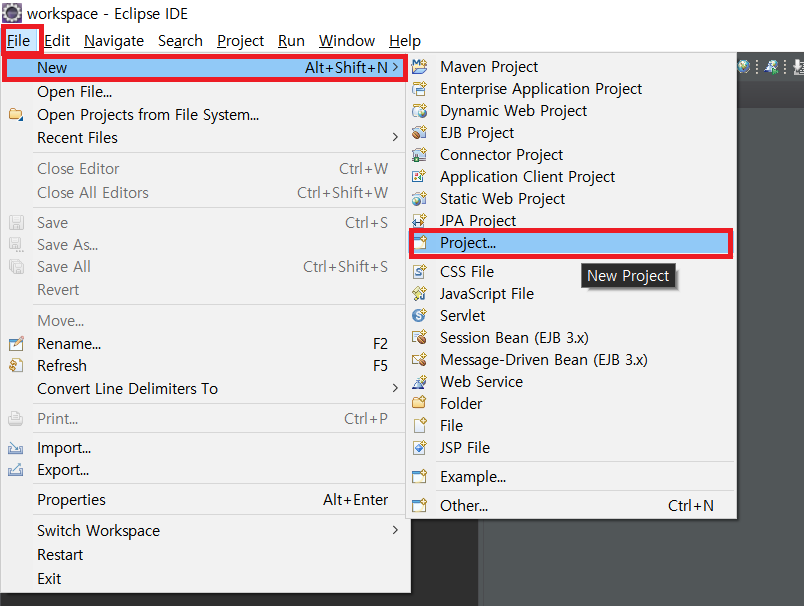This screenshot has height=606, width=804.
Task: Open the Edit menu
Action: coord(56,41)
